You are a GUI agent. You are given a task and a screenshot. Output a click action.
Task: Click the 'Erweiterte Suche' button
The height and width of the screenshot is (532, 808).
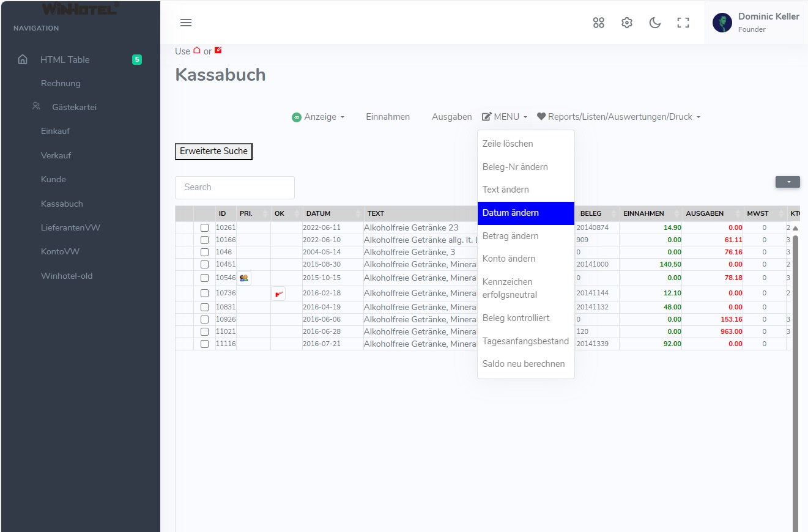point(213,151)
